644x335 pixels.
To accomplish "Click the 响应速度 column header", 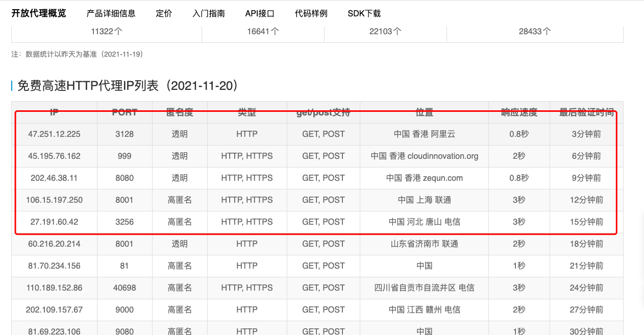I will 519,112.
